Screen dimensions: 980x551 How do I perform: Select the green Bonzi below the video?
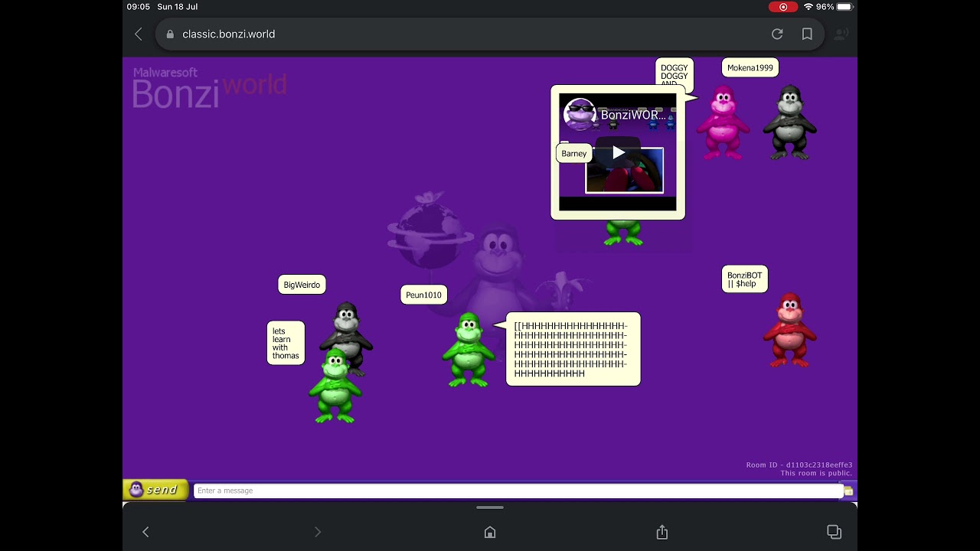tap(623, 233)
